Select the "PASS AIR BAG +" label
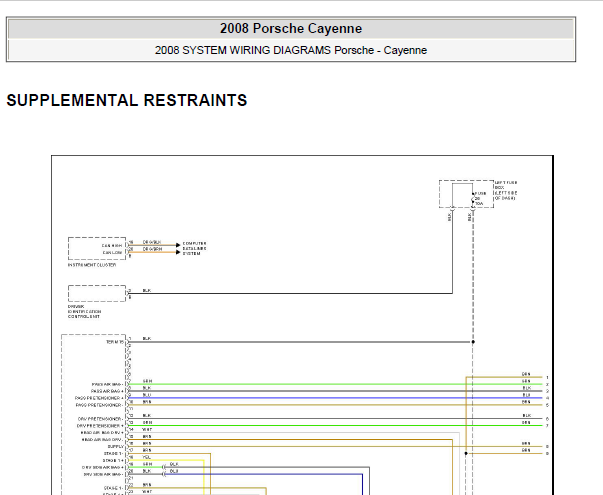The width and height of the screenshot is (603, 495). pos(107,391)
